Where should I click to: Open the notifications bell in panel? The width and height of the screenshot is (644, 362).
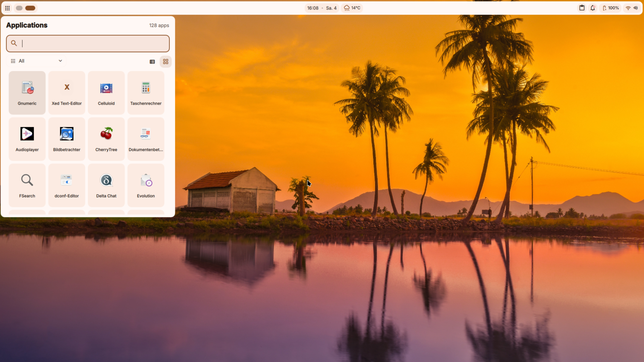pos(592,8)
